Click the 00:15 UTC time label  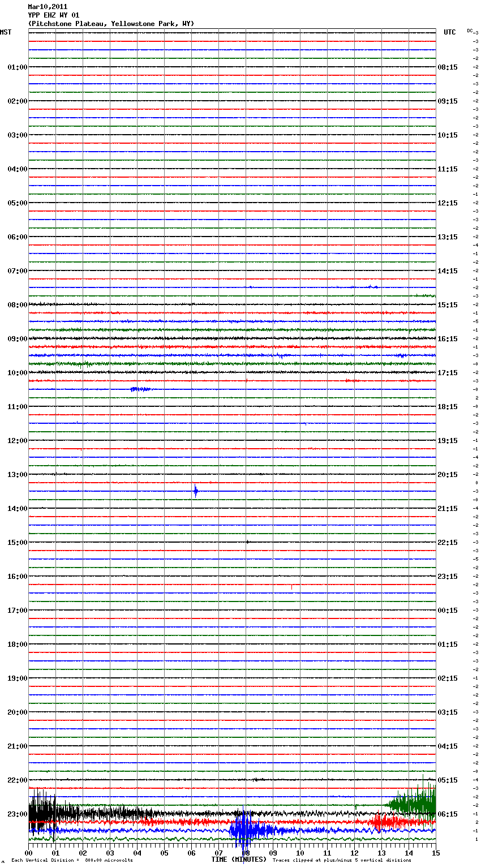click(448, 611)
